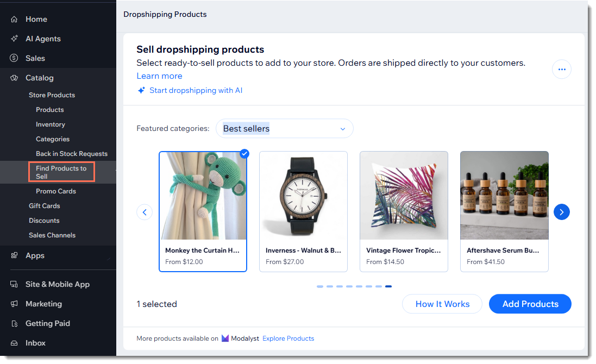Open the three-dots more actions menu
The image size is (596, 364).
tap(561, 70)
